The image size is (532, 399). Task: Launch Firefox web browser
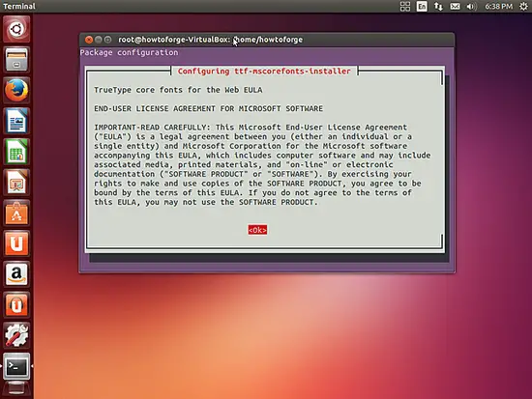click(16, 90)
